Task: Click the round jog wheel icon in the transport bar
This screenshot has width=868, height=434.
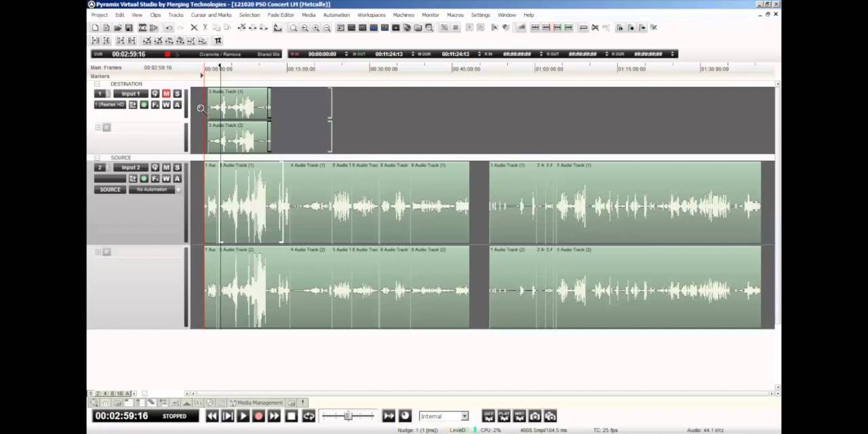Action: (x=405, y=416)
